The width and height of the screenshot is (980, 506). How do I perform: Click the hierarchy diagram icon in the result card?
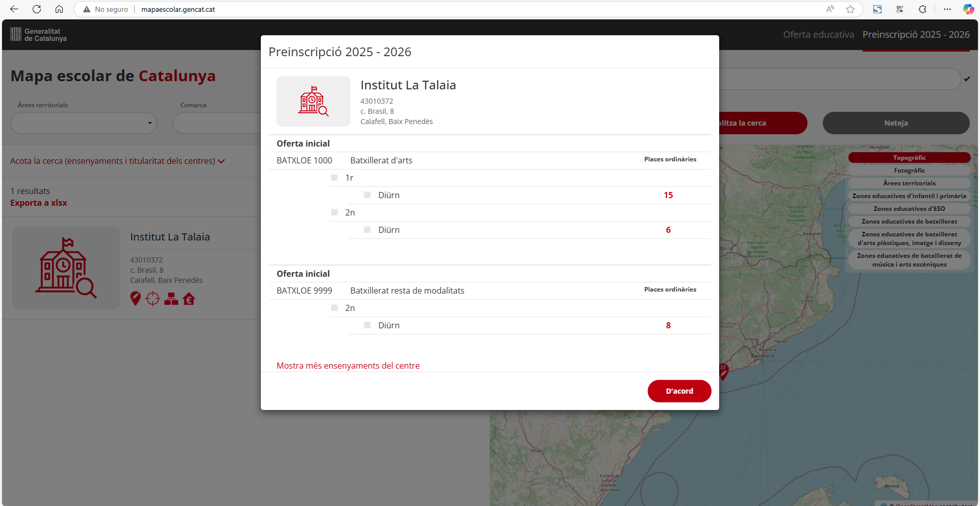point(171,299)
